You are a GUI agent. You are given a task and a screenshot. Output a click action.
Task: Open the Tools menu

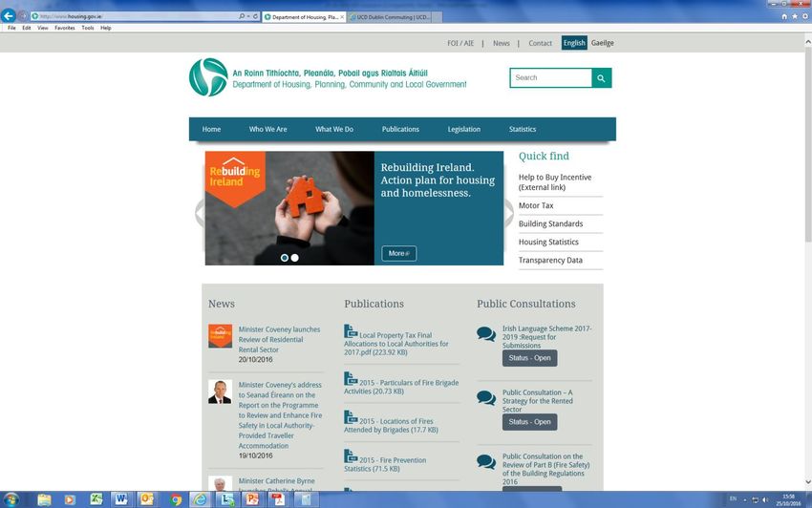point(88,28)
